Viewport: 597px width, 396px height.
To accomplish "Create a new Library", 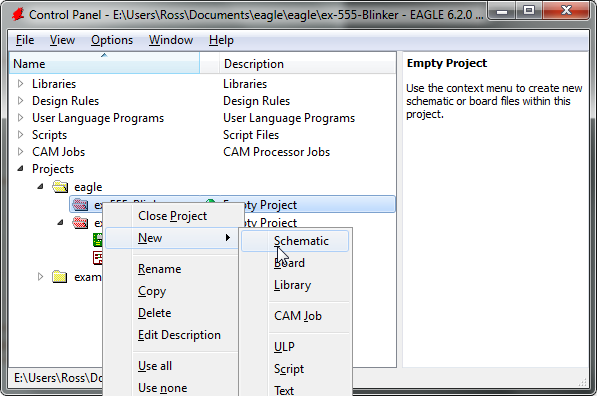I will tap(295, 285).
